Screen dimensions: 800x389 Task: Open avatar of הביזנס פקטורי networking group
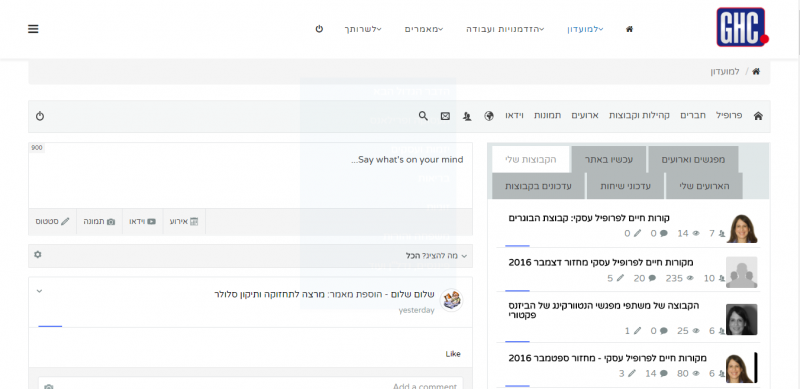point(742,320)
